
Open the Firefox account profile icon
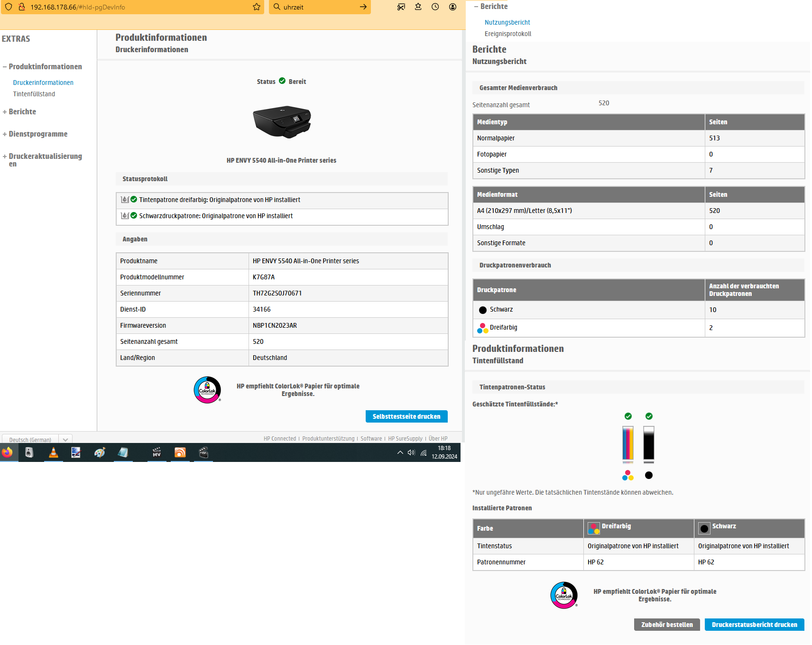tap(452, 7)
